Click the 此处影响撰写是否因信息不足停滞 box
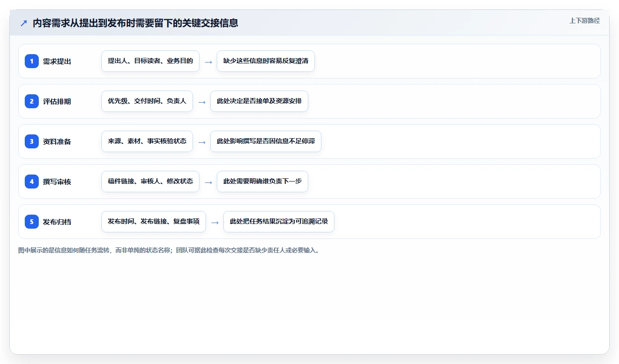 (266, 141)
